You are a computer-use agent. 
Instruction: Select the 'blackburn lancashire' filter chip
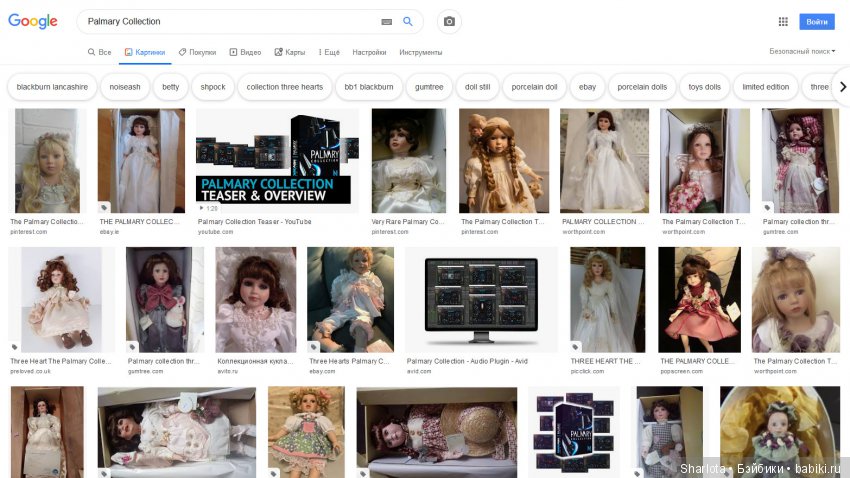52,87
